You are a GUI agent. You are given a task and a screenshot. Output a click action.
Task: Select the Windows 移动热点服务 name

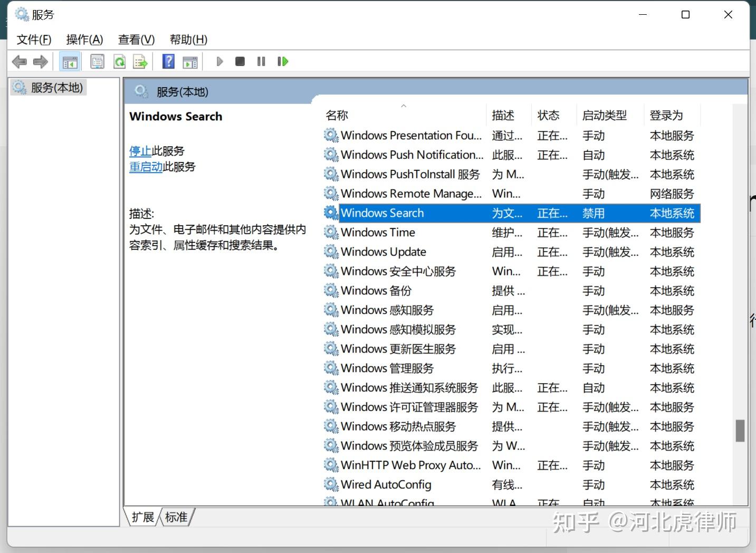(398, 426)
